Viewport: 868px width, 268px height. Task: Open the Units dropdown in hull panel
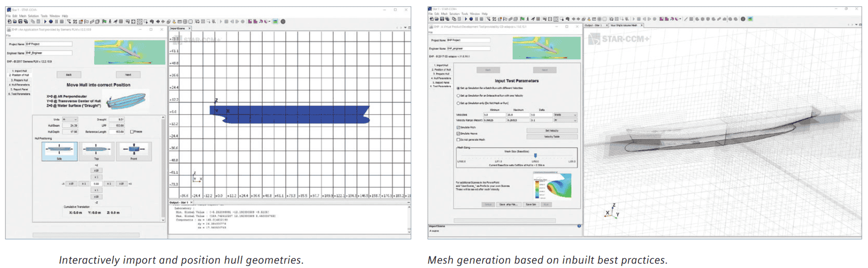pyautogui.click(x=69, y=119)
